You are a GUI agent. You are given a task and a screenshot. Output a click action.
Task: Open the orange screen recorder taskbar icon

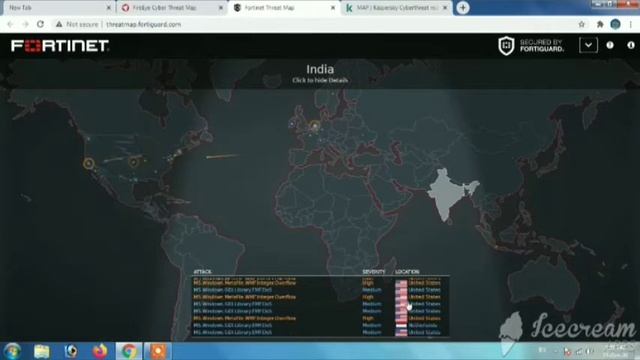pos(158,351)
